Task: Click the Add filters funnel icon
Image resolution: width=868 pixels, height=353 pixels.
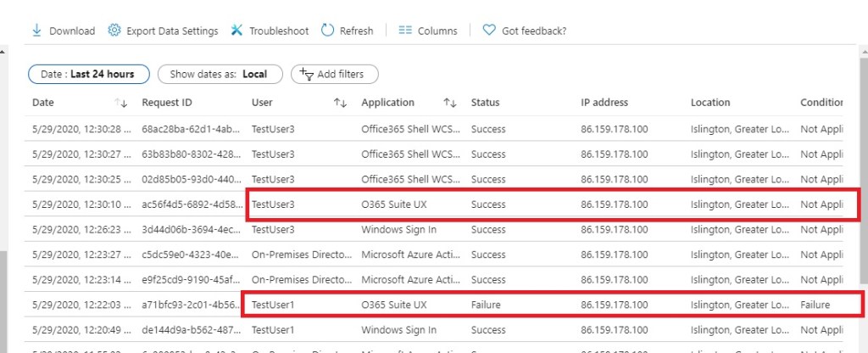Action: 307,75
